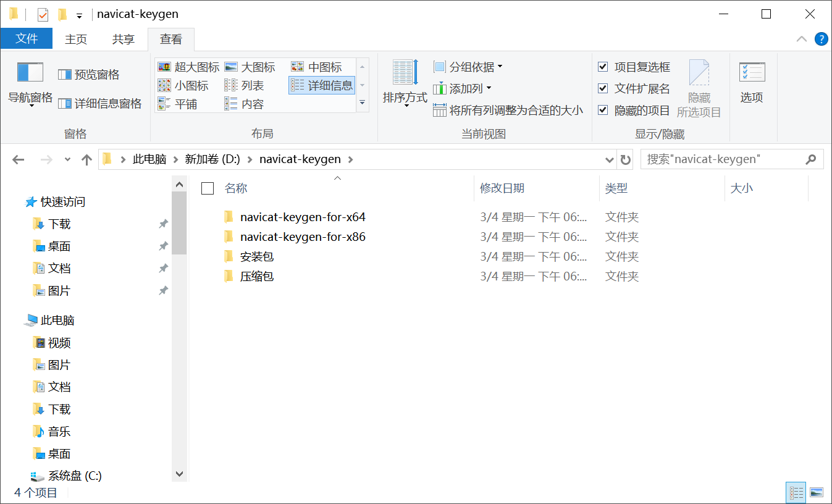Viewport: 832px width, 504px height.
Task: Open the 文件 menu tab
Action: tap(27, 38)
